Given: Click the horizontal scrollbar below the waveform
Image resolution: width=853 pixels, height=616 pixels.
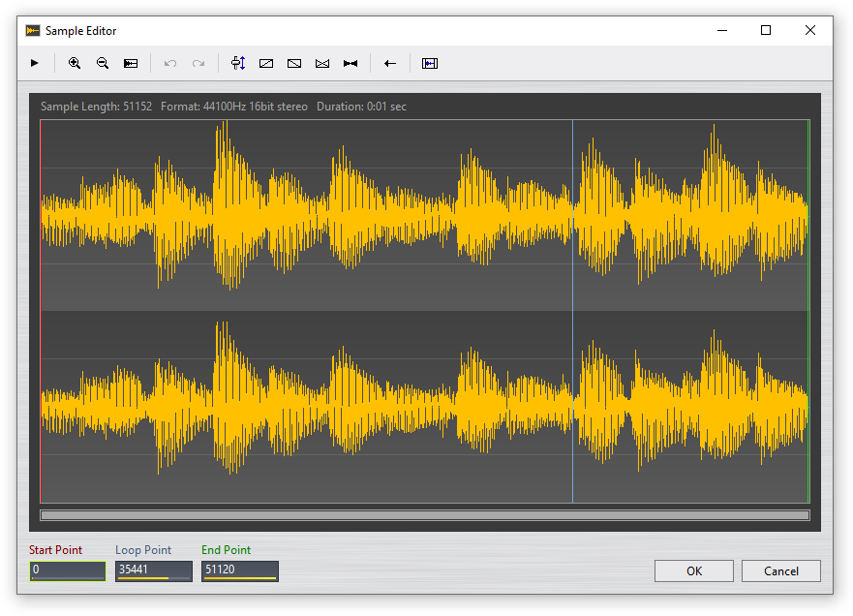Looking at the screenshot, I should tap(424, 515).
